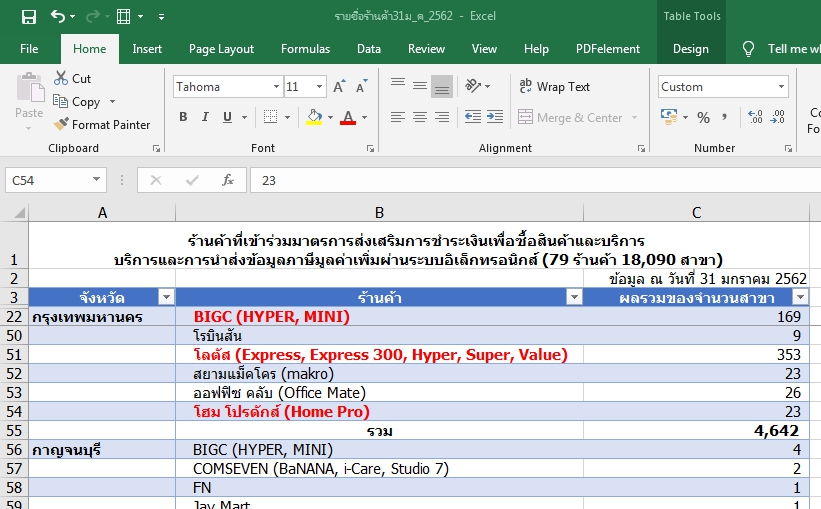Switch to the Insert tab
The height and width of the screenshot is (509, 821).
(x=147, y=49)
